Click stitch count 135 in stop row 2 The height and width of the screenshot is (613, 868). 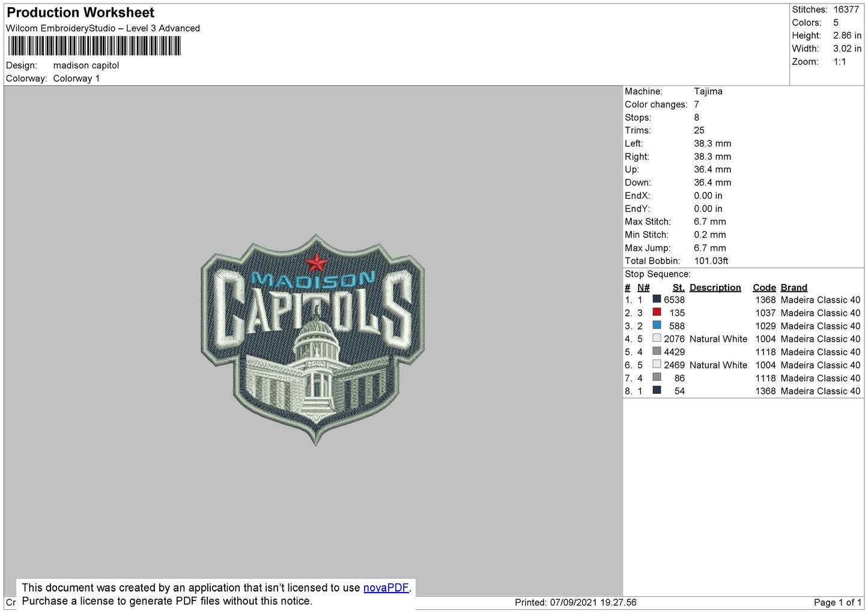tap(677, 313)
